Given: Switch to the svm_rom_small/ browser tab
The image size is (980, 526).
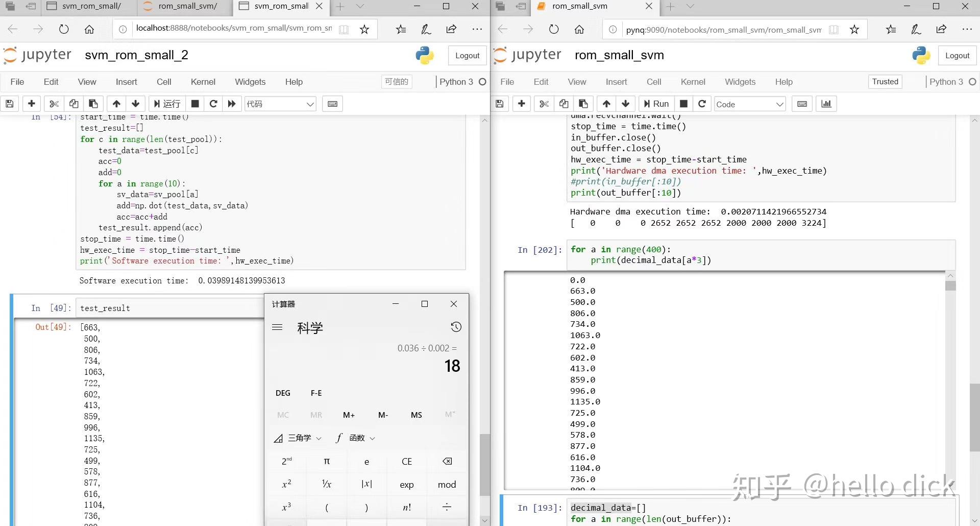Looking at the screenshot, I should click(x=89, y=7).
